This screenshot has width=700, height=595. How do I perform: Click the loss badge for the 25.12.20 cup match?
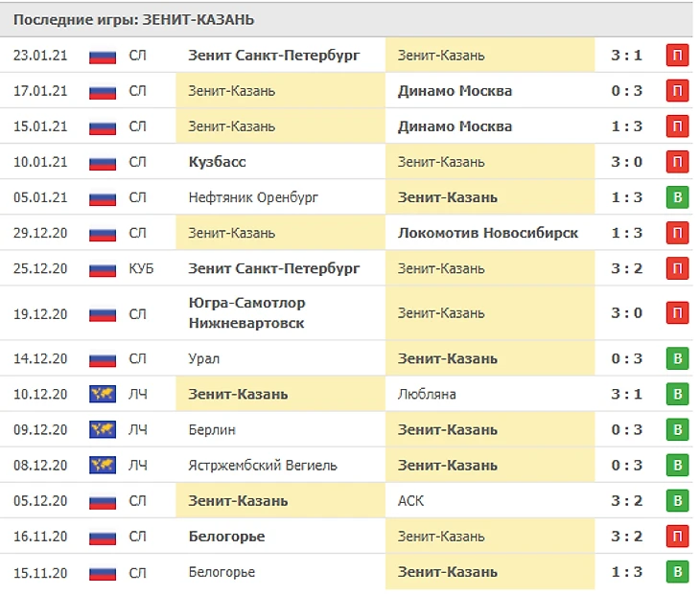(x=677, y=268)
